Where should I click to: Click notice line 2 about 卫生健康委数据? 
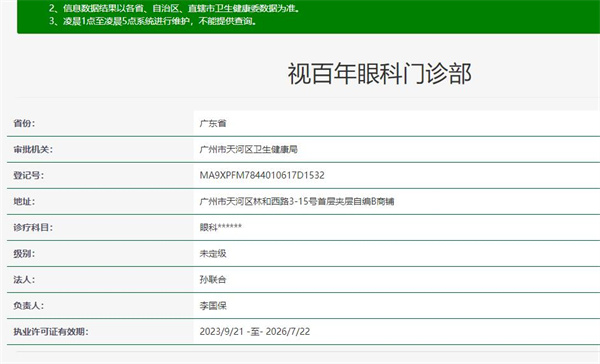(x=174, y=8)
